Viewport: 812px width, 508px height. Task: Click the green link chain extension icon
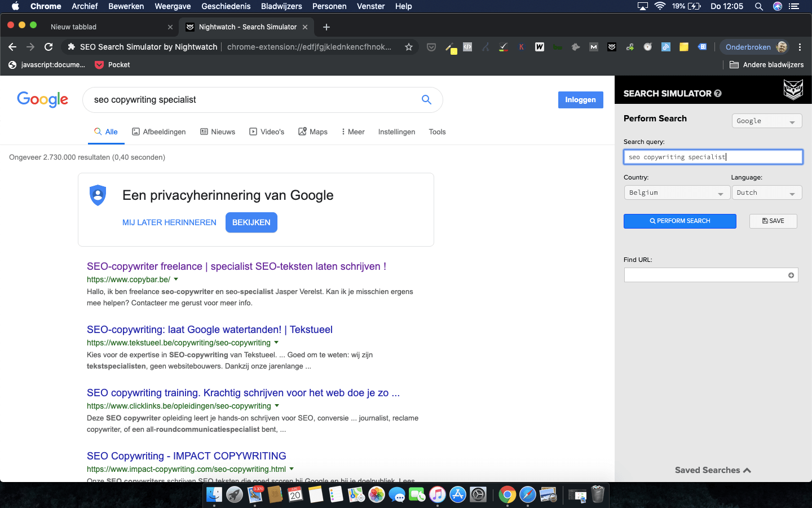[x=630, y=47]
